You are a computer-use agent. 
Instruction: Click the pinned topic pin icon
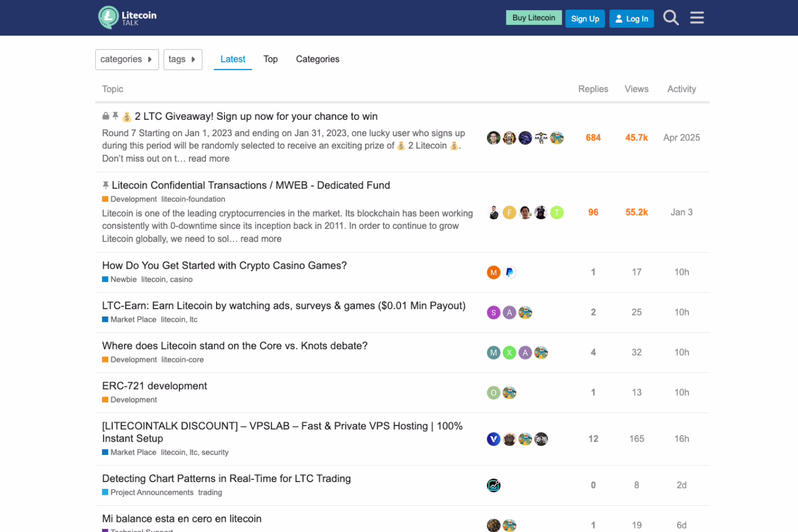(x=106, y=185)
